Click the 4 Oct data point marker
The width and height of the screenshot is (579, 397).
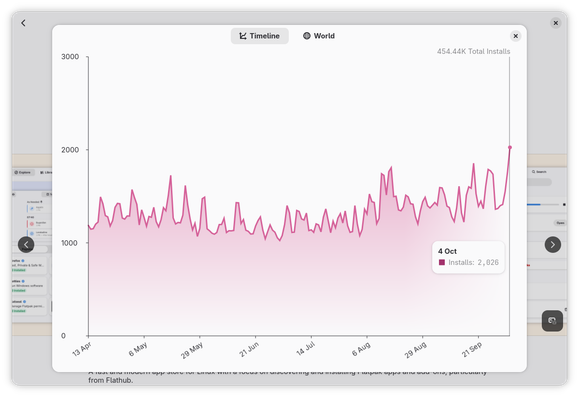(510, 147)
